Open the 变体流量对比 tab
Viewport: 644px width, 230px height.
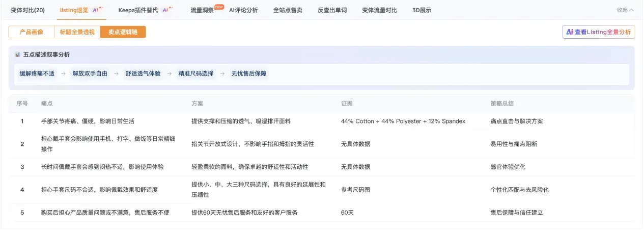(379, 10)
